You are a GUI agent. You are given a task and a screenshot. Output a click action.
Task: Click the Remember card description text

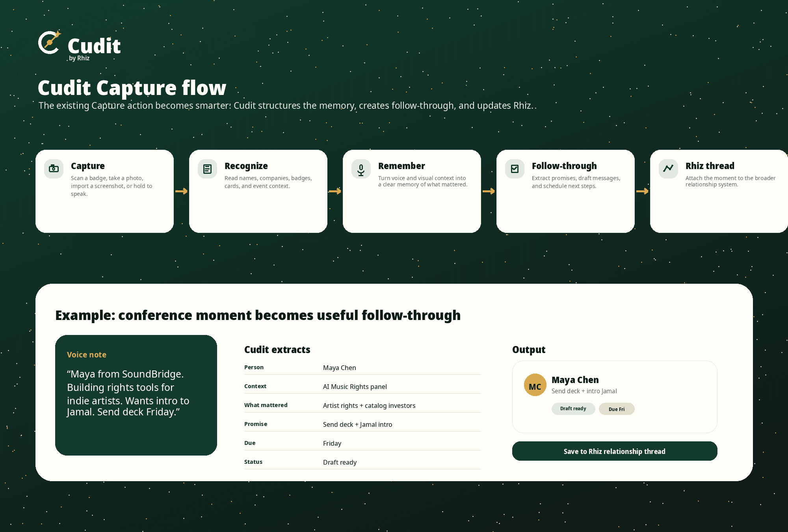coord(423,181)
